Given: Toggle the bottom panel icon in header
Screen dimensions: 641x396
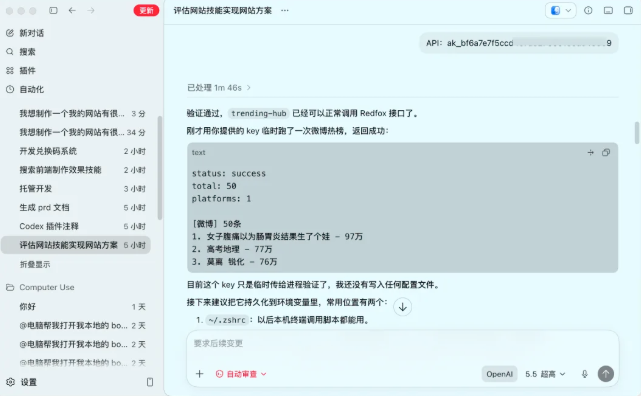Looking at the screenshot, I should [x=608, y=11].
